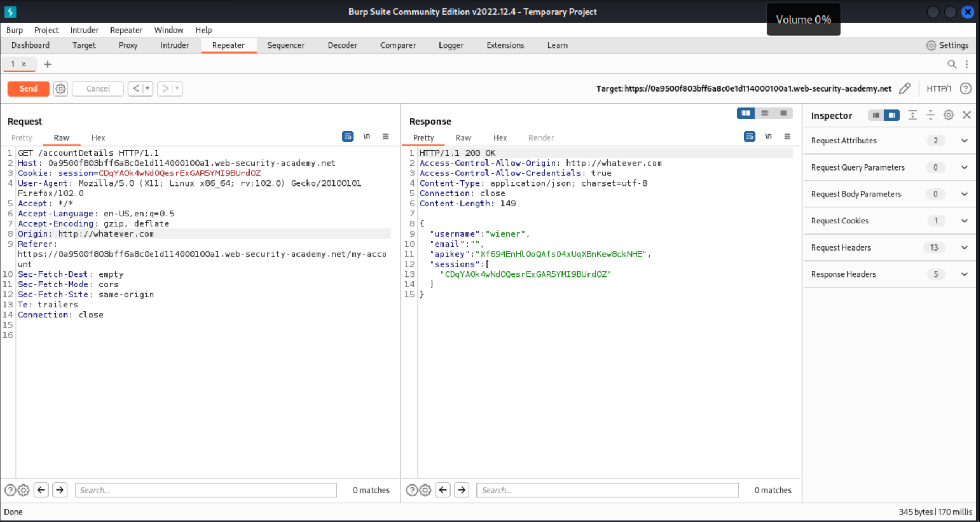The height and width of the screenshot is (522, 980).
Task: Collapse all Inspector sections icon
Action: [930, 115]
